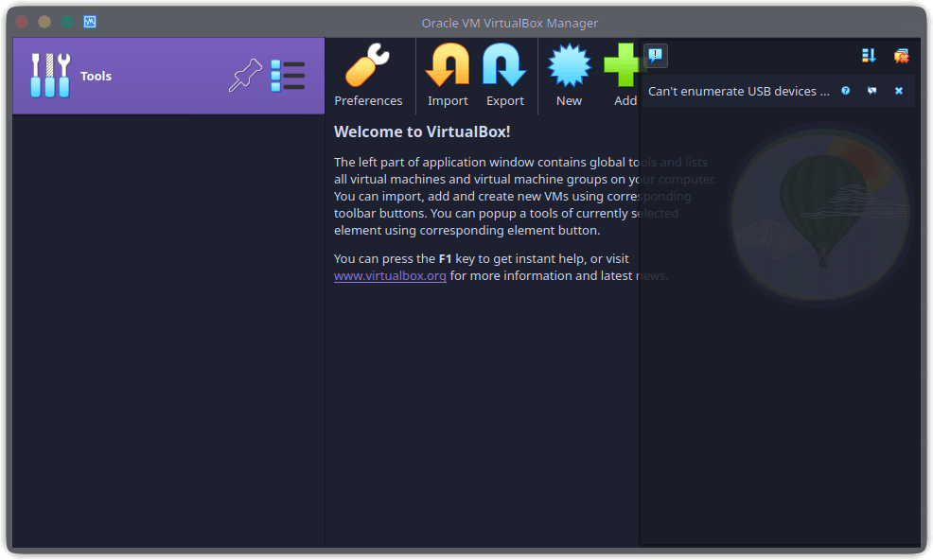Toggle the notification center speech-bubble icon
The height and width of the screenshot is (560, 933).
coord(655,56)
